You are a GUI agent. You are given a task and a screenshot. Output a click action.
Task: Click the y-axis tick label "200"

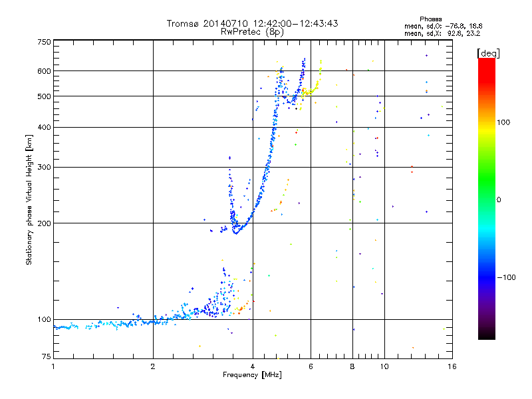tap(44, 223)
